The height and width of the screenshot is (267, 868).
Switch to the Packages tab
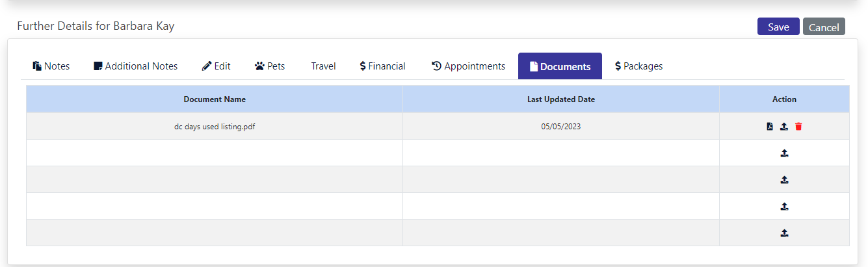[x=639, y=66]
